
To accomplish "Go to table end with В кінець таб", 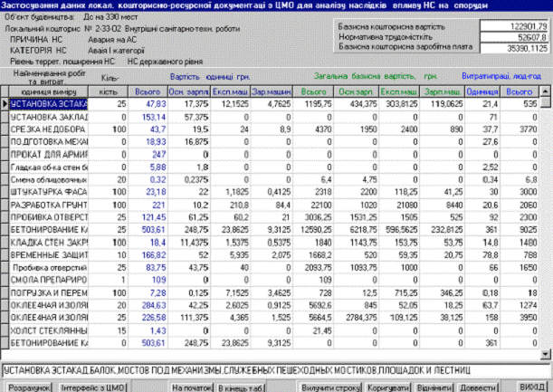I will 240,387.
